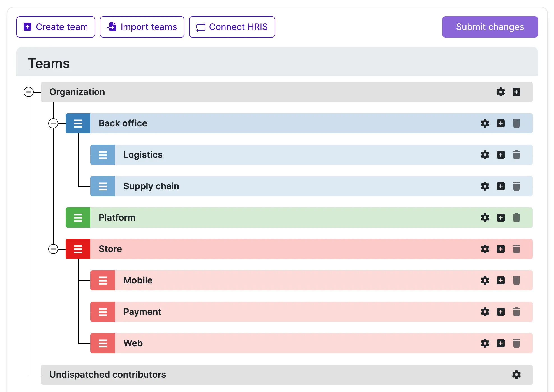
Task: Grab the Back office drag handle
Action: [78, 123]
